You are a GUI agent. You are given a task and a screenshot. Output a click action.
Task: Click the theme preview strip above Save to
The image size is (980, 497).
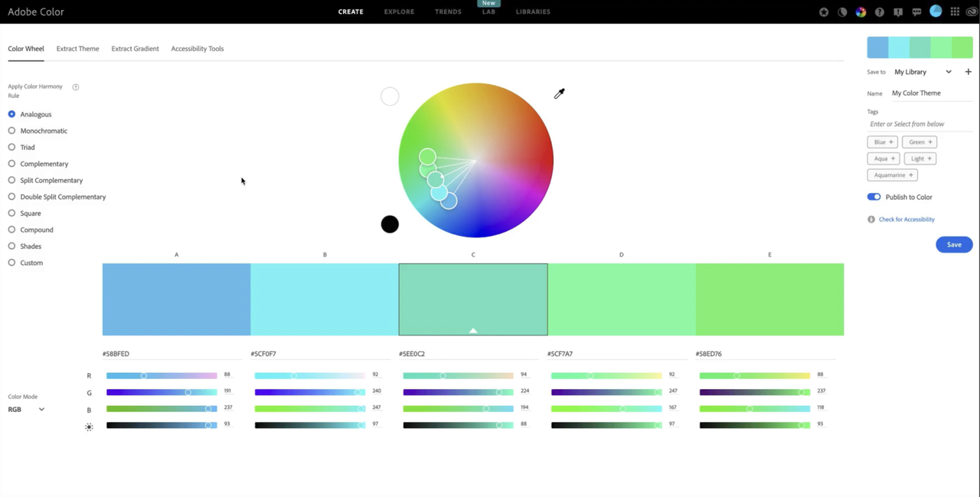pos(920,47)
